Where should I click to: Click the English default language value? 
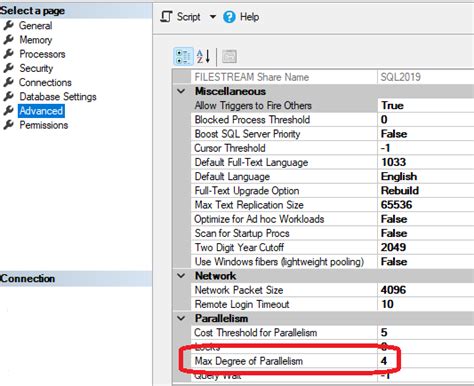tap(399, 176)
